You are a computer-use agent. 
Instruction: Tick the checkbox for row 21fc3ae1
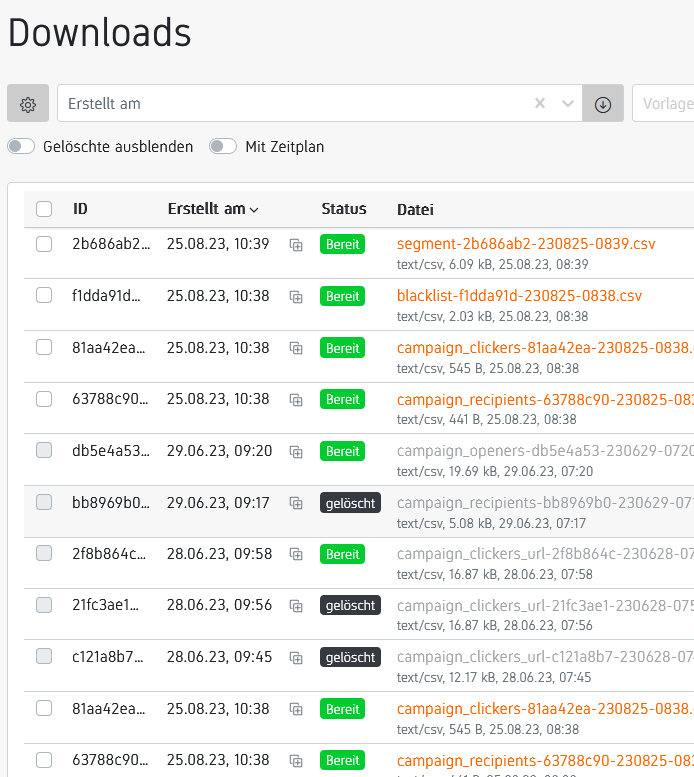pyautogui.click(x=44, y=605)
